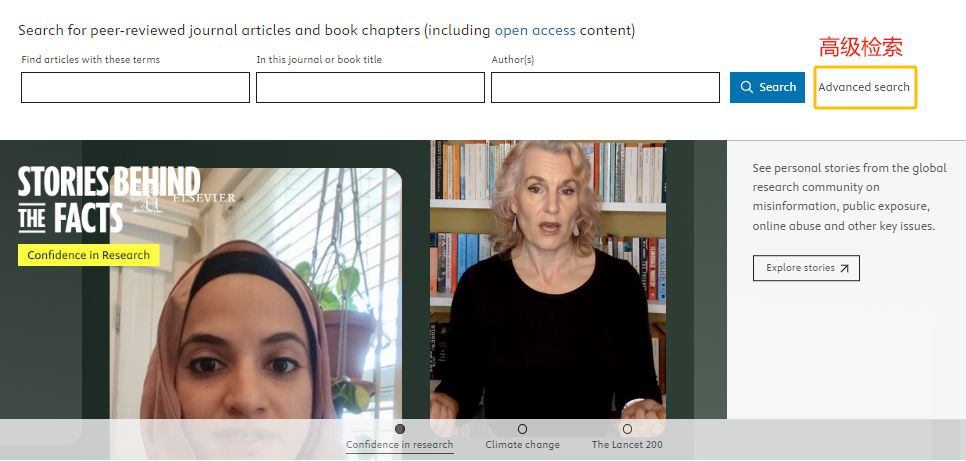This screenshot has width=966, height=461.
Task: Open the Advanced search link
Action: pos(864,87)
